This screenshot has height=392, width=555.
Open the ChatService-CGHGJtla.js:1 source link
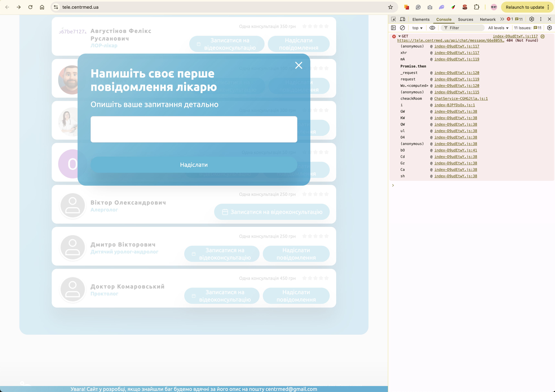tap(461, 98)
